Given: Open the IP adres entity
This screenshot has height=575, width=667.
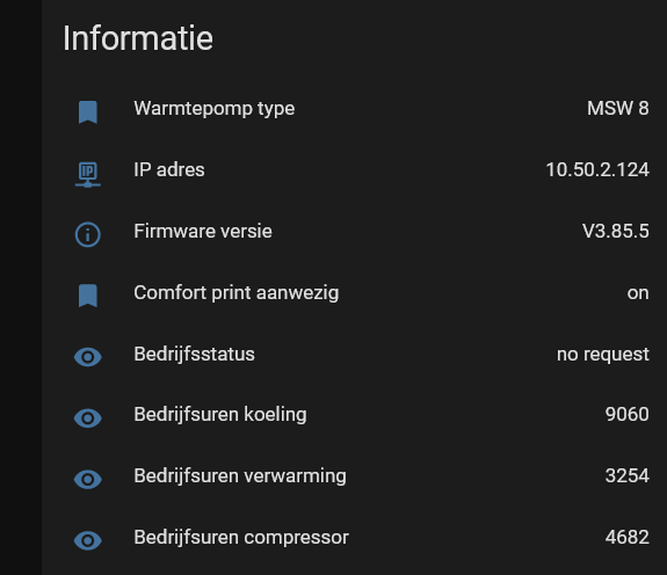Looking at the screenshot, I should point(169,170).
